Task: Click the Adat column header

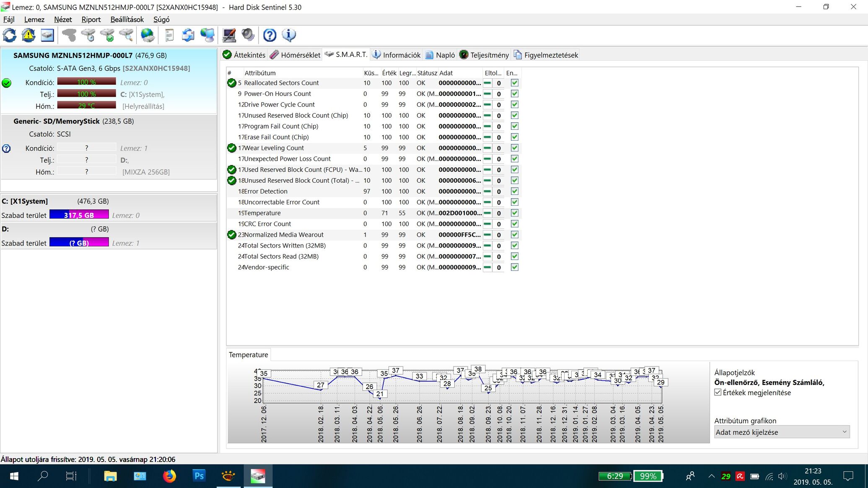Action: click(x=460, y=73)
